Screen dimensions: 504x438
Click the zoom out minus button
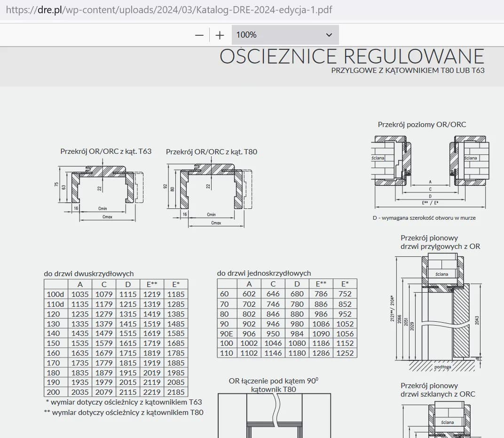(199, 35)
